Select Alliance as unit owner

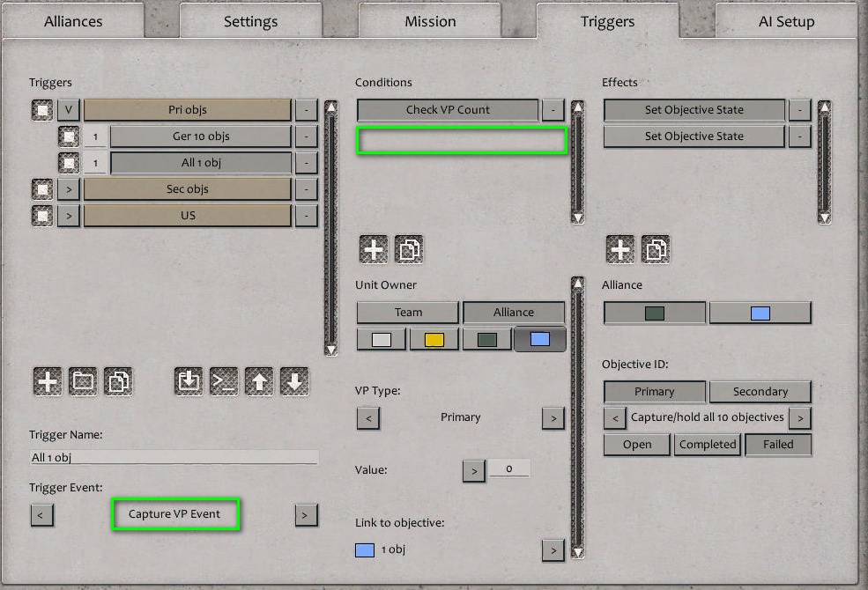(x=514, y=313)
